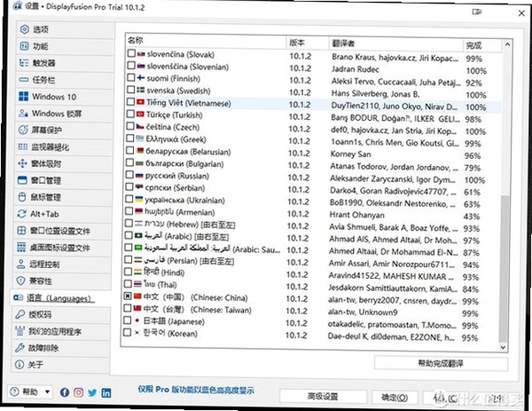Click the 监视器褪化 grid icon
Image resolution: width=532 pixels, height=411 pixels.
[23, 146]
